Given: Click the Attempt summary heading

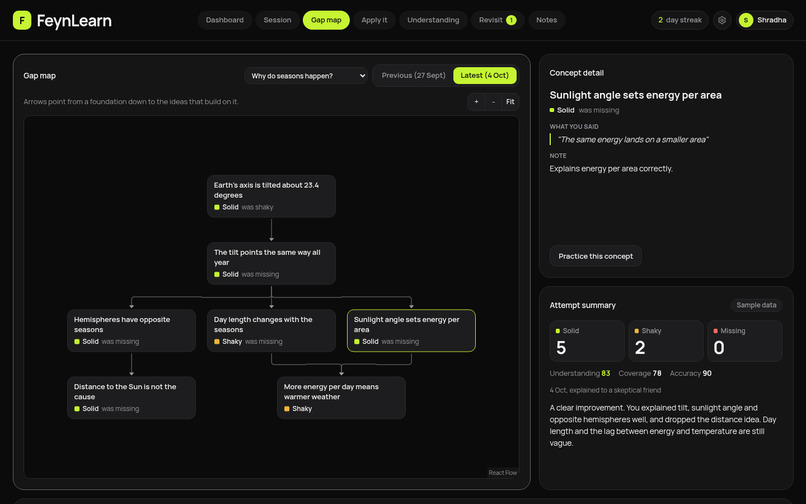Looking at the screenshot, I should (582, 305).
